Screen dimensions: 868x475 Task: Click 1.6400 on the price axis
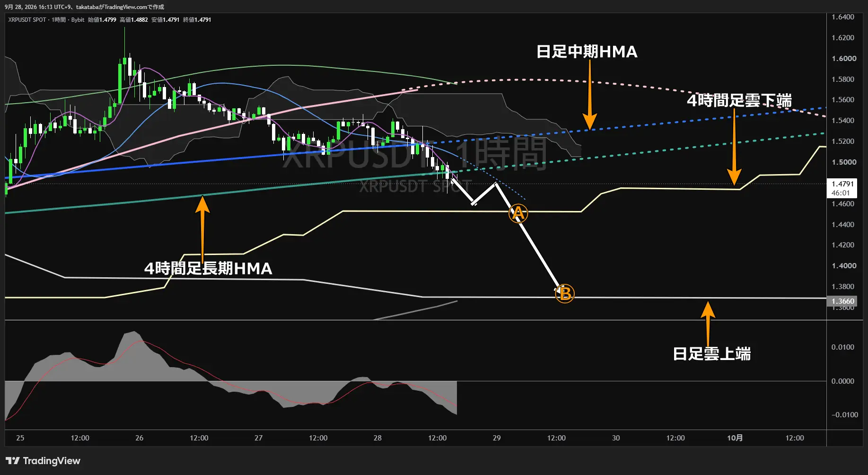(843, 17)
